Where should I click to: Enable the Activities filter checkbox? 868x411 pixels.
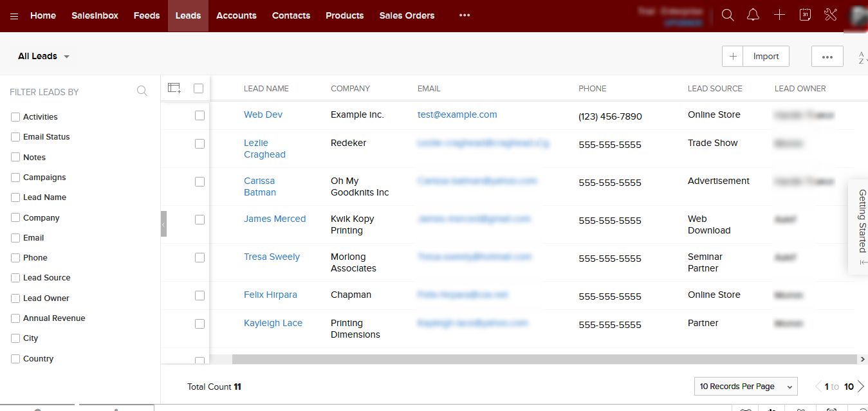pos(15,117)
